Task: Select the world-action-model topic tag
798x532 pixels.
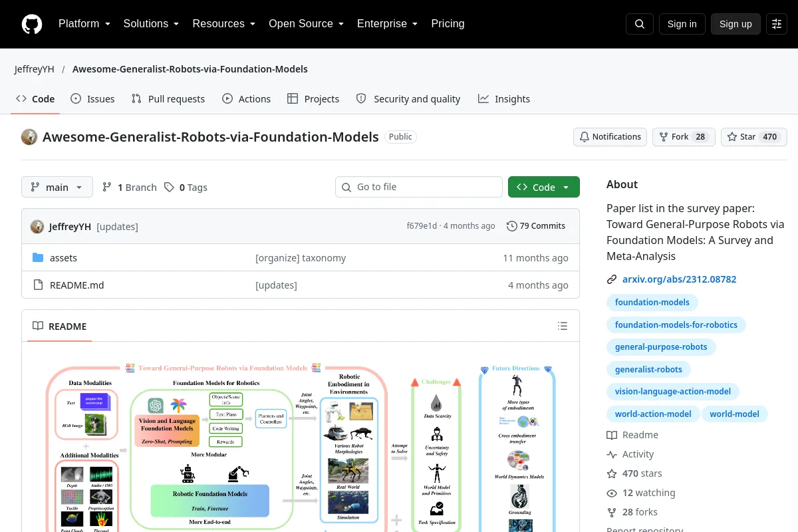Action: 653,414
